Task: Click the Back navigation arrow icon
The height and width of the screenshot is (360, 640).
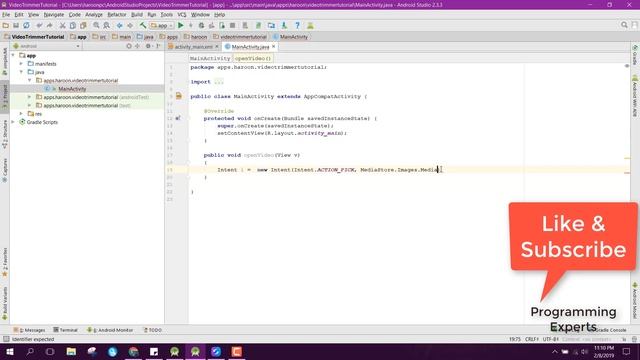Action: pos(119,25)
